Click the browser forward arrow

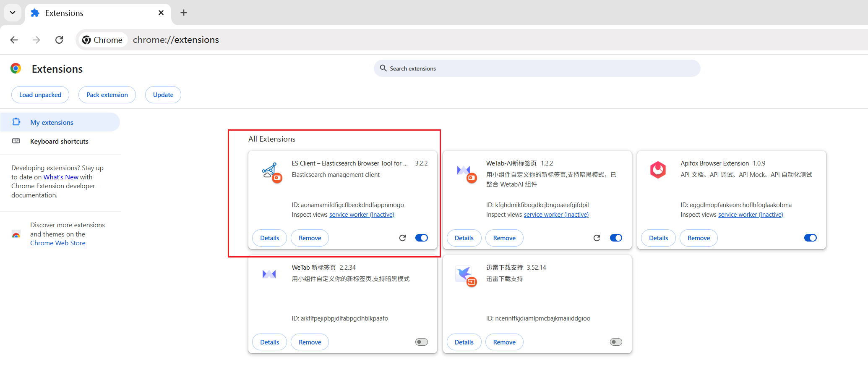click(x=36, y=40)
